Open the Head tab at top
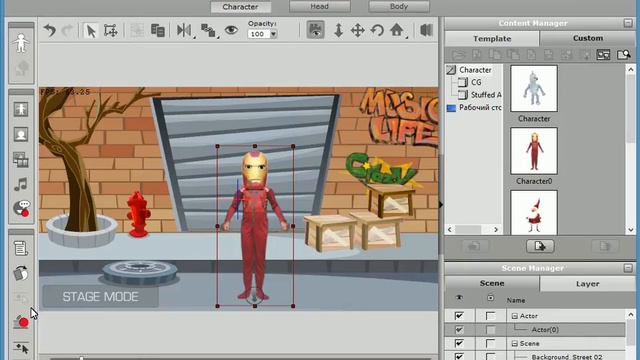This screenshot has height=360, width=640. (319, 7)
